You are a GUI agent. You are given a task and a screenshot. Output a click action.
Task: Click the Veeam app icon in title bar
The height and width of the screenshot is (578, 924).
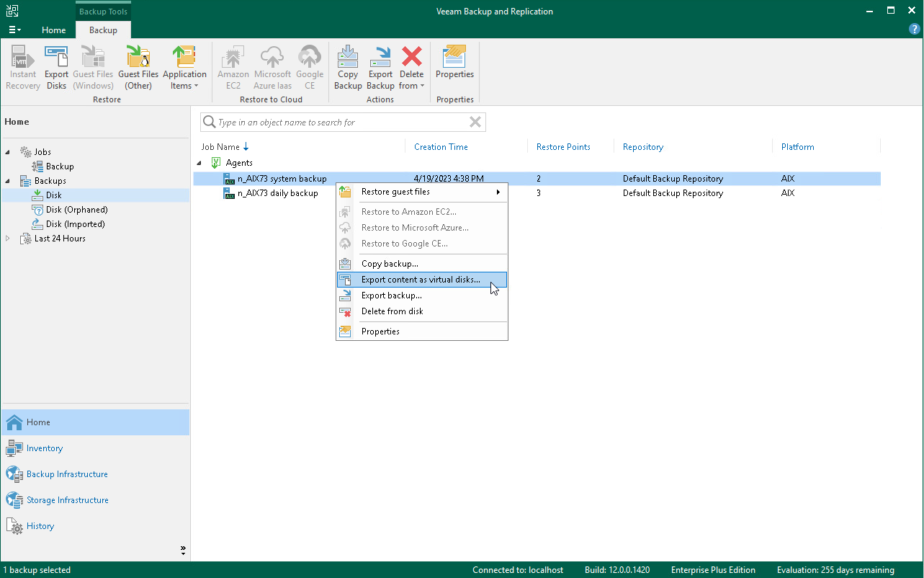13,11
